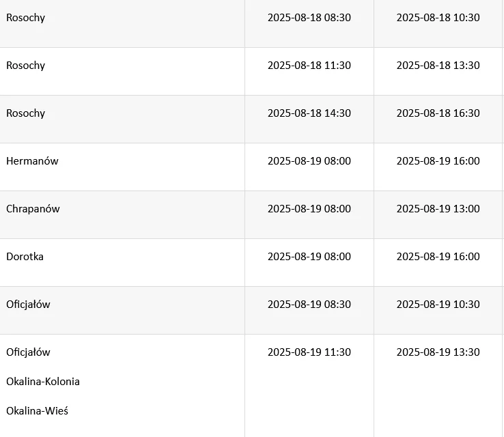Click end time 2025-08-19 13:00 for Chrapanów

[x=438, y=209]
